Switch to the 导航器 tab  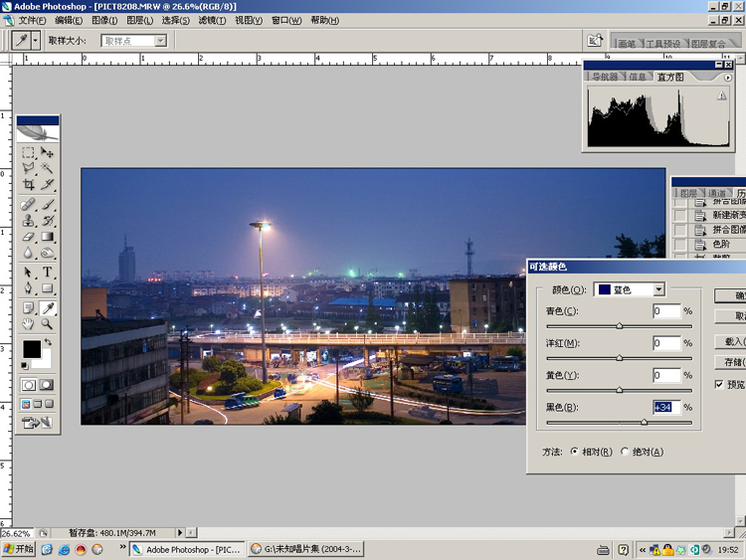click(605, 77)
